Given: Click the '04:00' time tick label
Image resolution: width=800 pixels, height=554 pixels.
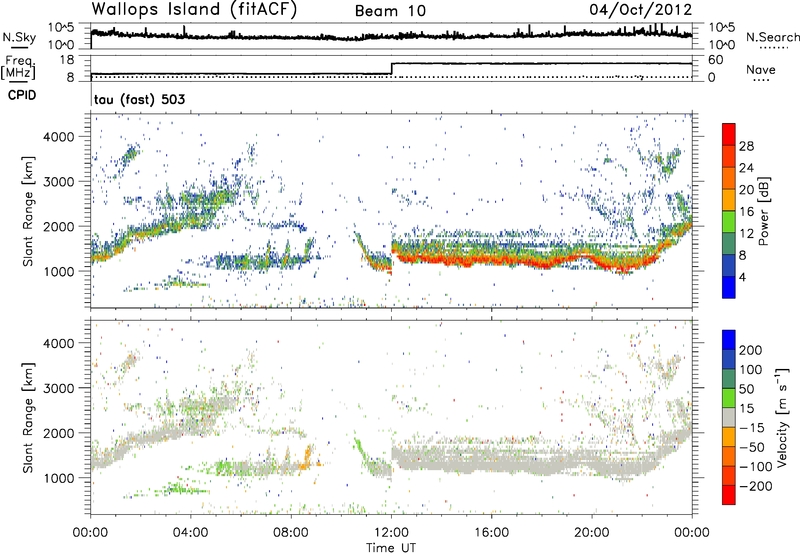Looking at the screenshot, I should pos(191,533).
